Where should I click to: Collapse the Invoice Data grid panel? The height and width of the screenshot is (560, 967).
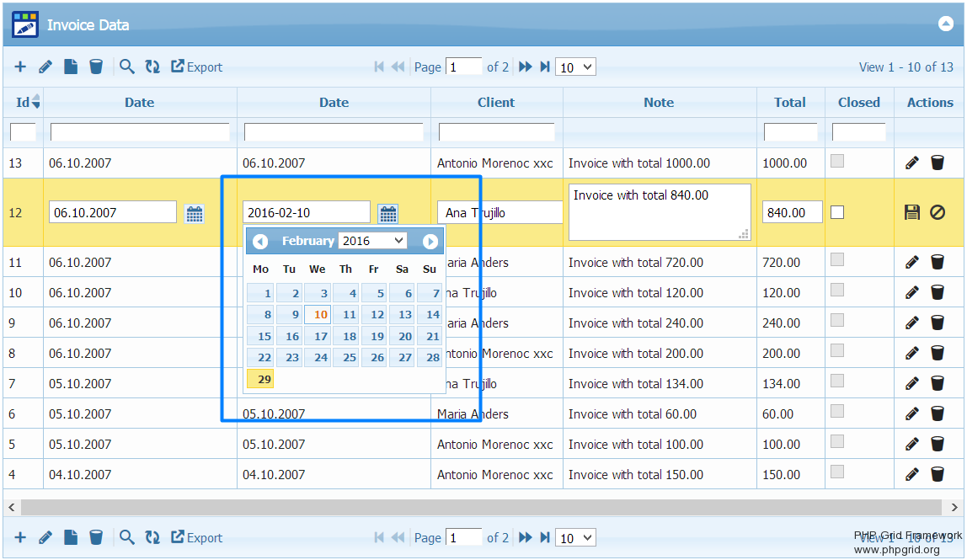pos(945,24)
